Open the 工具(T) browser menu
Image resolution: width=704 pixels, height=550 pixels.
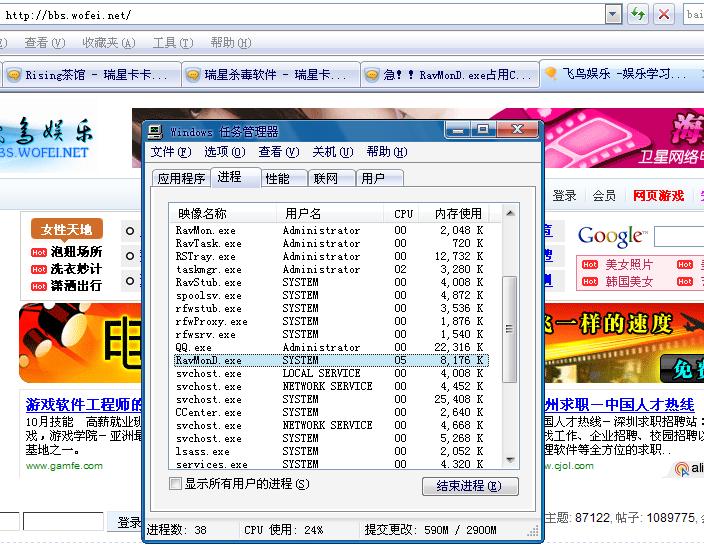pos(173,43)
